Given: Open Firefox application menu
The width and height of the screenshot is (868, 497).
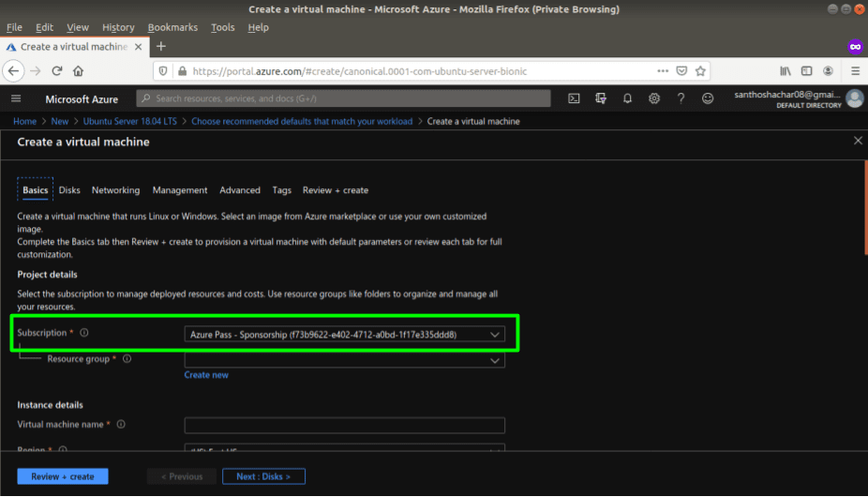Looking at the screenshot, I should click(x=855, y=71).
